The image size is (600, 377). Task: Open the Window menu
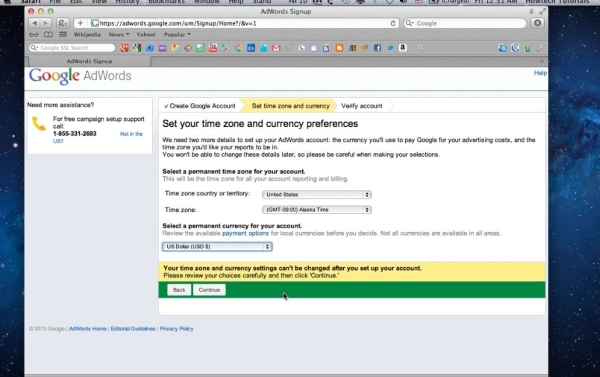[207, 2]
